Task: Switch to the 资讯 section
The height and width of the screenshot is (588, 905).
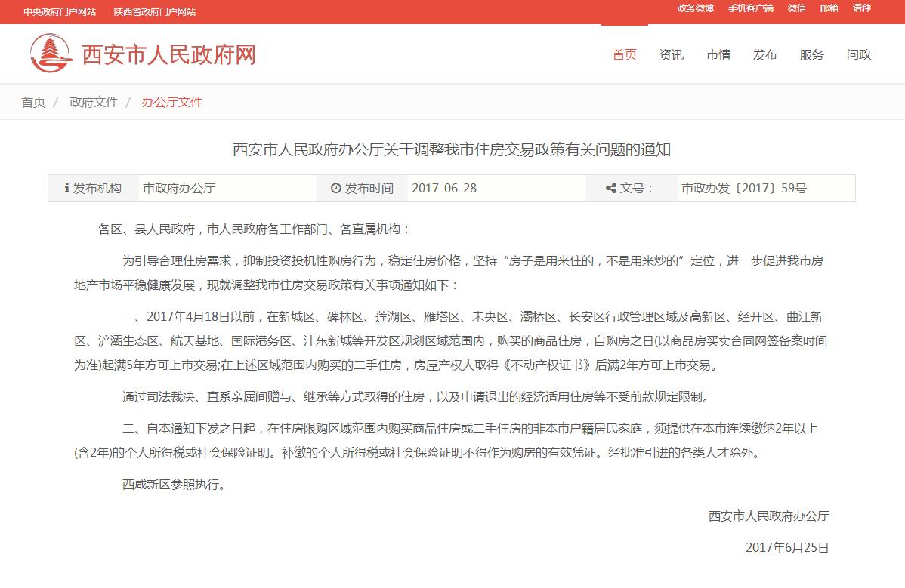Action: click(672, 54)
